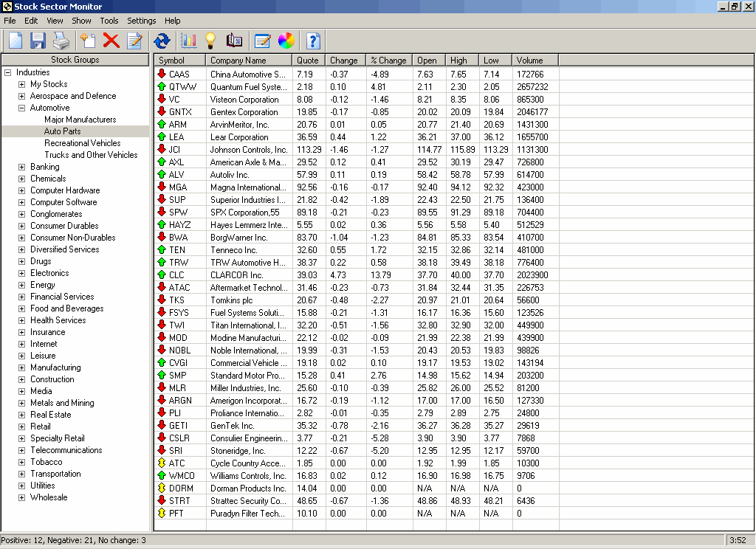Open the Settings menu
The height and width of the screenshot is (549, 756).
[141, 21]
